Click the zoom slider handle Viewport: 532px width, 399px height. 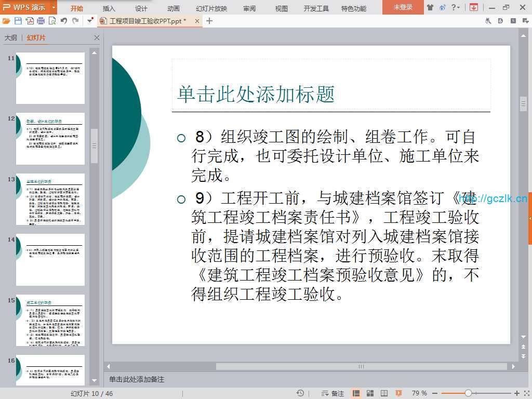(468, 393)
